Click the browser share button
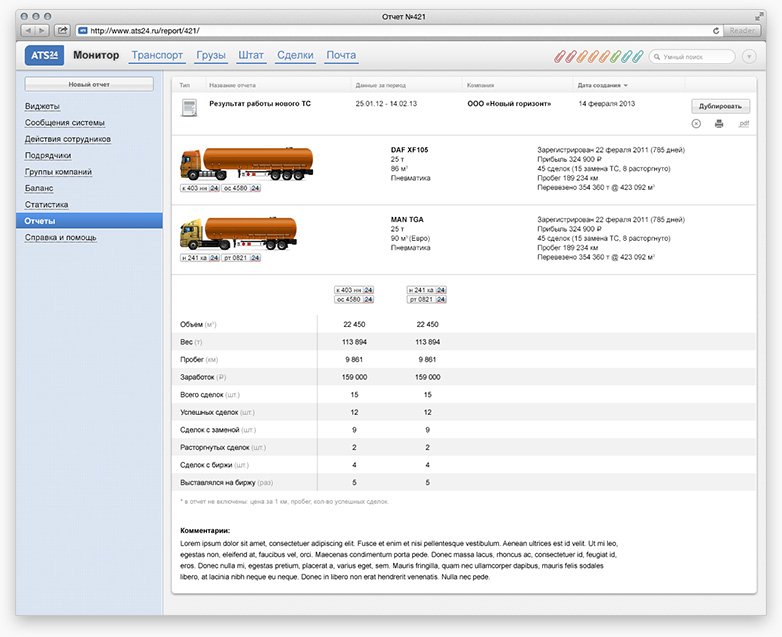The height and width of the screenshot is (637, 782). [62, 30]
